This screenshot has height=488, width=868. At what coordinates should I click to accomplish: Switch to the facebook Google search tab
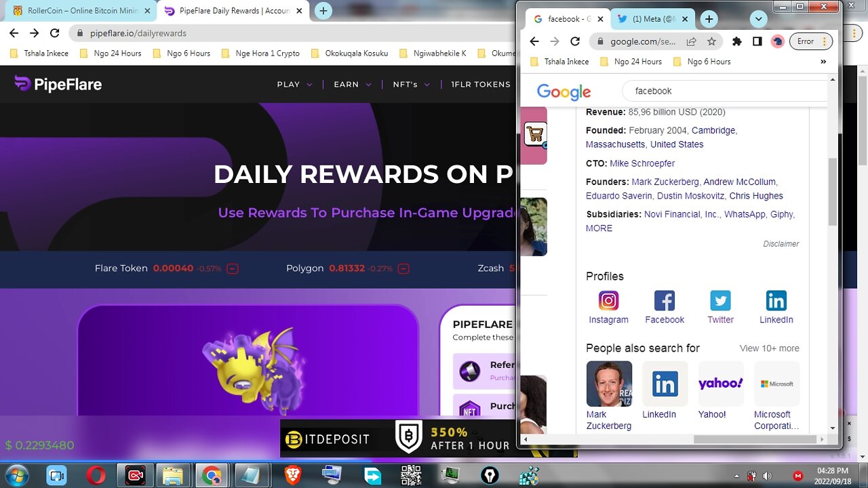[566, 19]
